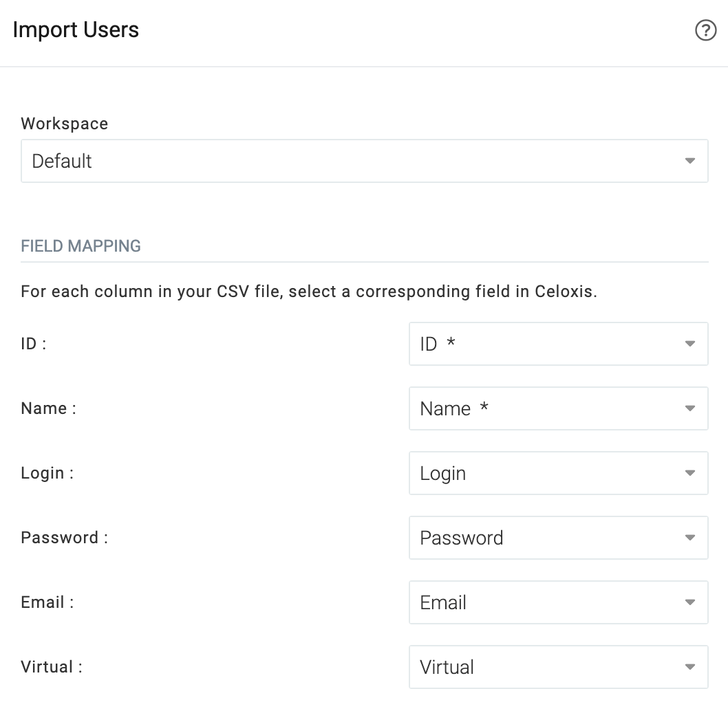Click the caret icon in the Email dropdown
Screen dimensions: 728x722
click(x=690, y=602)
